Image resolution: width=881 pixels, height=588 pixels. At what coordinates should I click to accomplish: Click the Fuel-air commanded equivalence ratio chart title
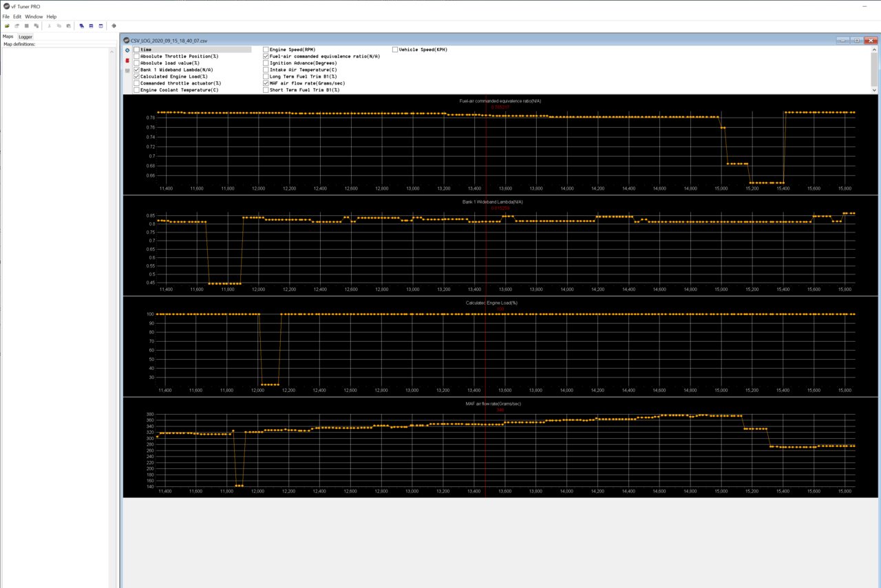coord(500,101)
